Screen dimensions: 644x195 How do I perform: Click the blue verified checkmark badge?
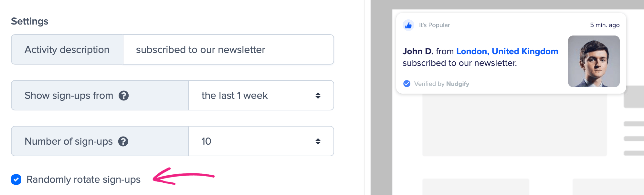pyautogui.click(x=407, y=84)
